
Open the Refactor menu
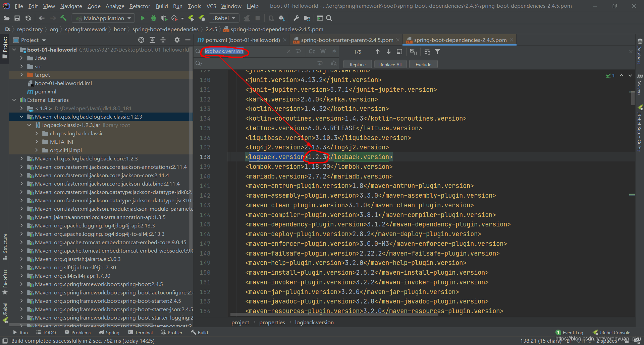pos(140,6)
